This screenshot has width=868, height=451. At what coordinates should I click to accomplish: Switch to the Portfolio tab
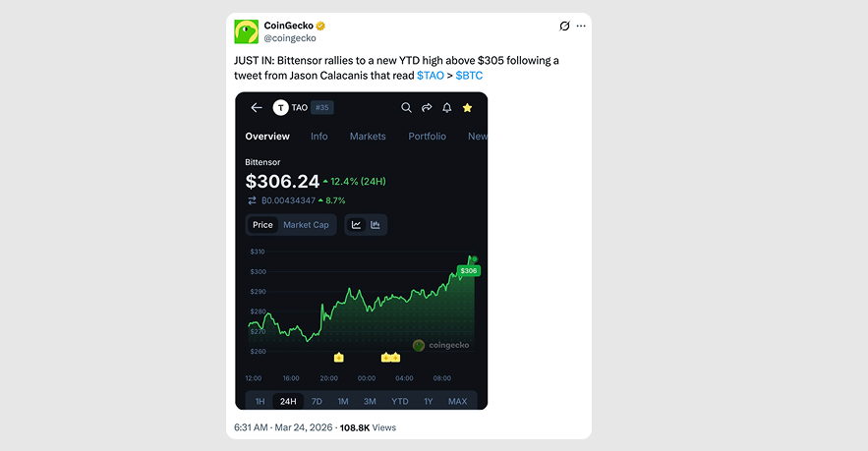click(x=427, y=137)
